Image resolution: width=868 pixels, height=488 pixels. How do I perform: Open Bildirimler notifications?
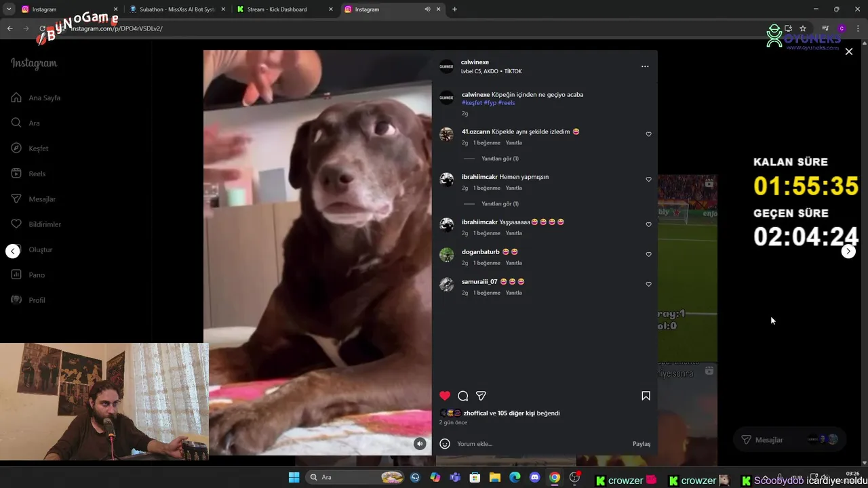(36, 224)
